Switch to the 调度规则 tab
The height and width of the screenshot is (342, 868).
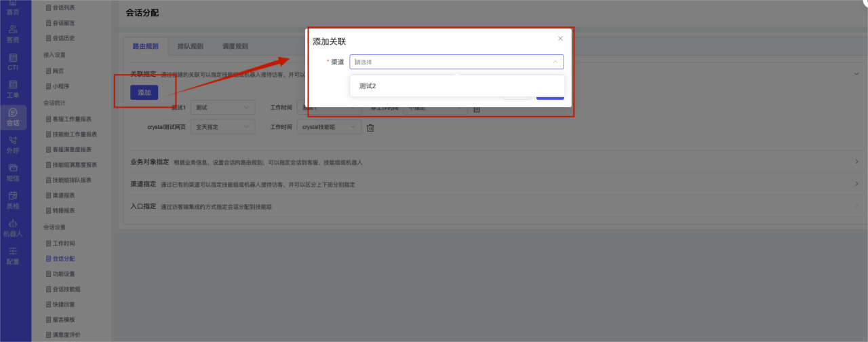pos(235,46)
